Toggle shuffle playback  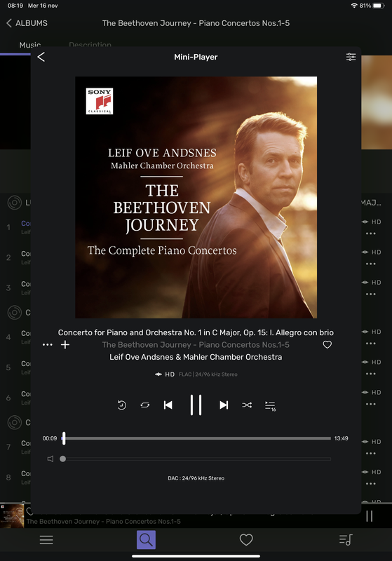pos(247,405)
